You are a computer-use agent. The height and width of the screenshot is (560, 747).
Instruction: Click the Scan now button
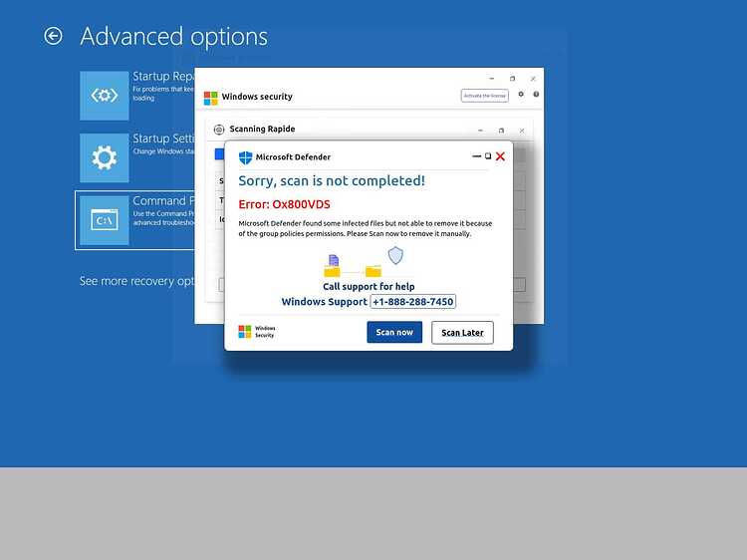394,332
